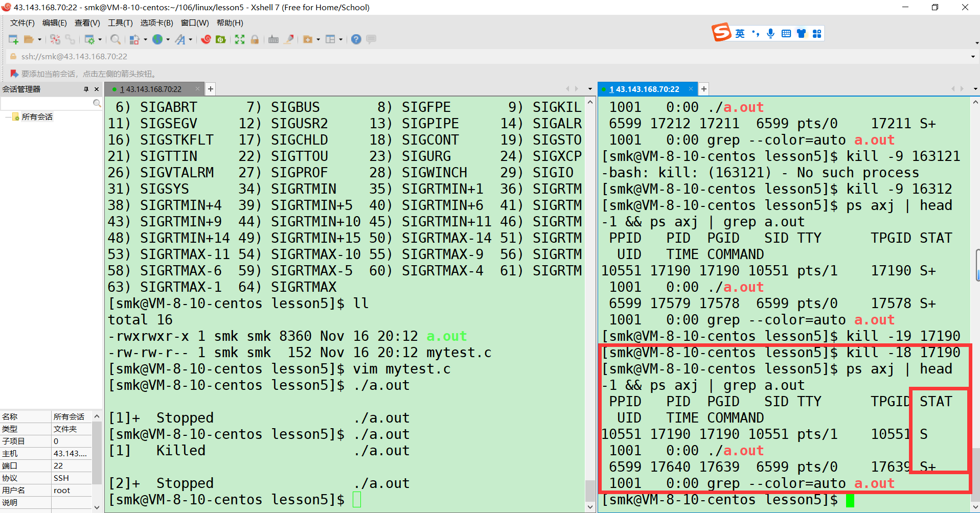980x513 pixels.
Task: Launch Xagent via the green icon
Action: [221, 39]
